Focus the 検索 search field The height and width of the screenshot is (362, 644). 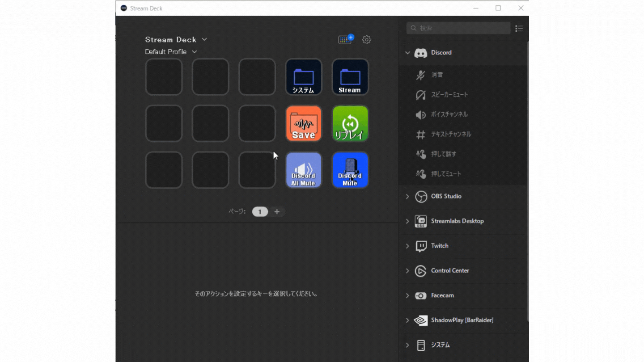tap(458, 28)
